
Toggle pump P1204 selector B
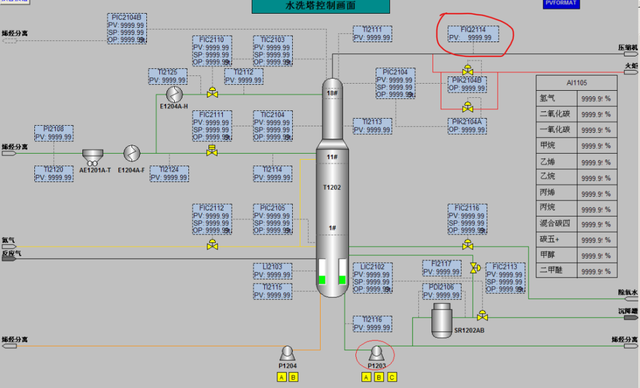pyautogui.click(x=293, y=377)
